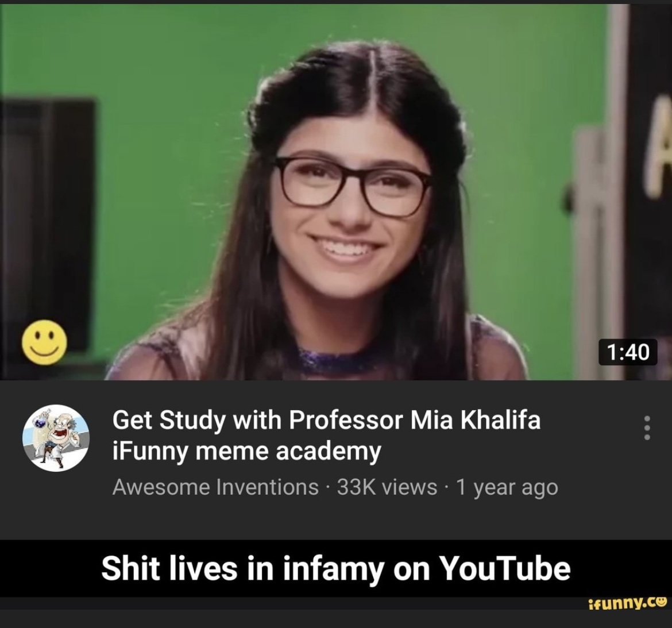Click the dark monitor in the thumbnail
The width and height of the screenshot is (672, 628).
(x=47, y=223)
